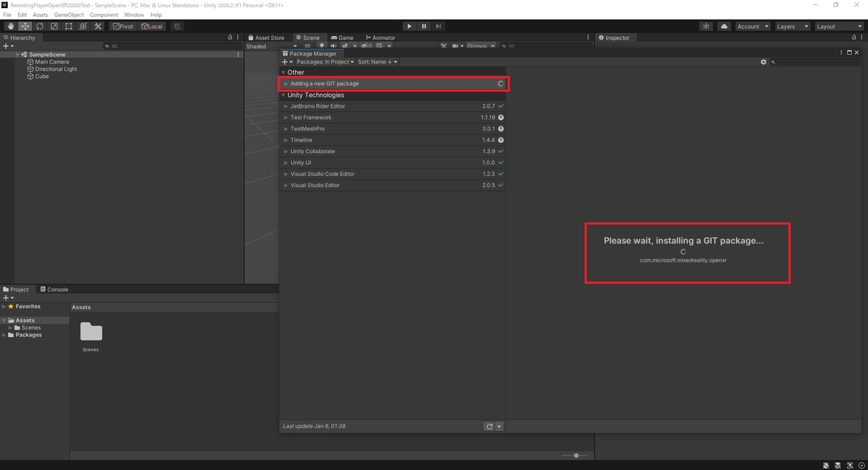Adjust the asset icon size slider
Image resolution: width=868 pixels, height=470 pixels.
576,456
